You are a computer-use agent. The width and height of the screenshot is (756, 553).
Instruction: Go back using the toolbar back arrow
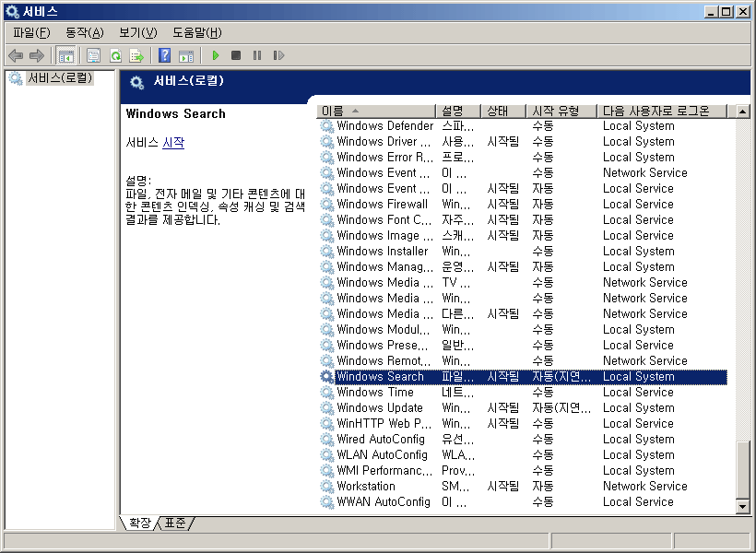coord(16,56)
